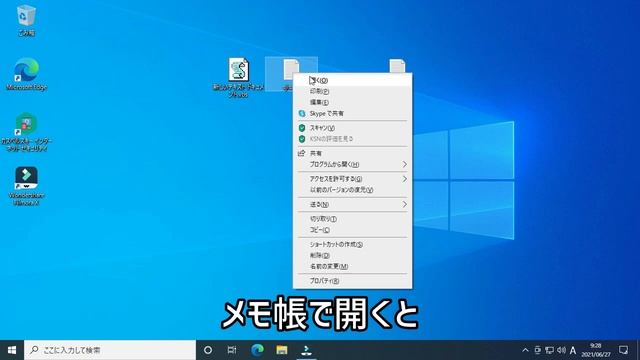
Task: Click the Skype icon in context menu
Action: pyautogui.click(x=302, y=113)
